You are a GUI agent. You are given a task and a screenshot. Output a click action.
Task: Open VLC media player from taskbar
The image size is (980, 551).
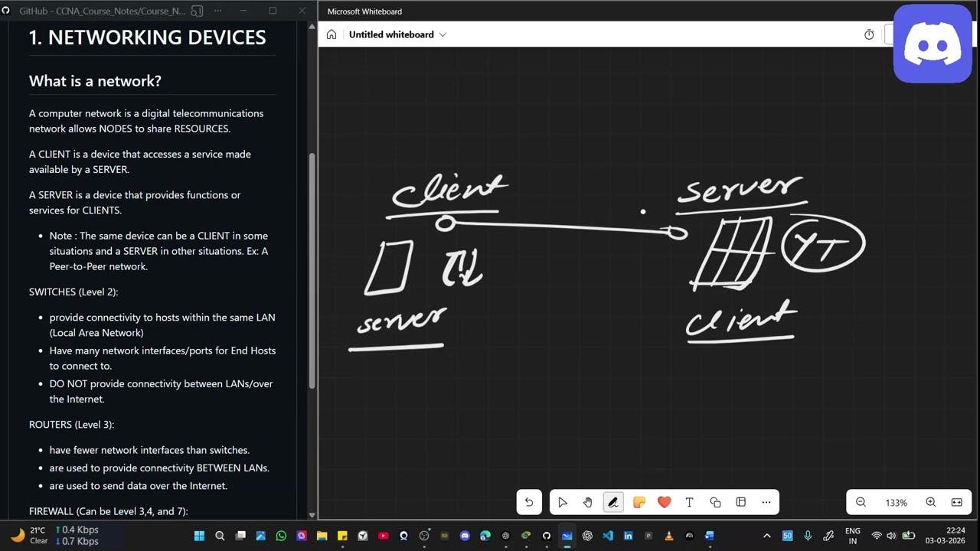669,536
